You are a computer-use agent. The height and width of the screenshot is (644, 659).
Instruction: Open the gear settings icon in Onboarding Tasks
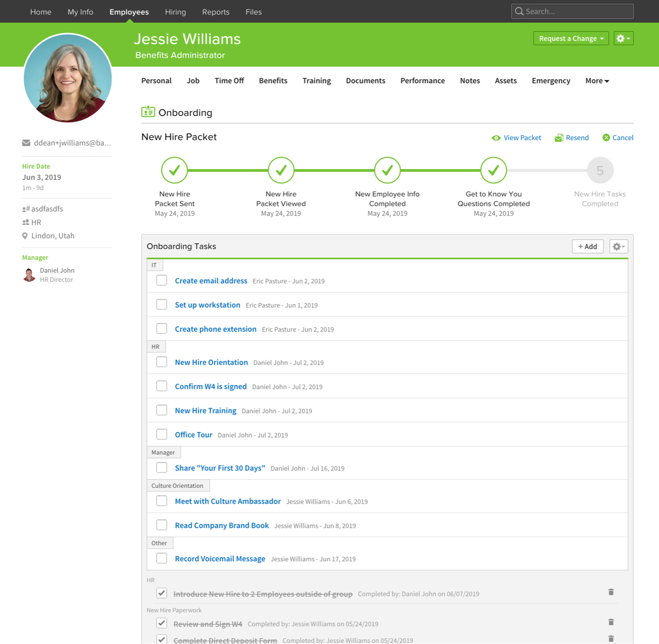tap(618, 246)
